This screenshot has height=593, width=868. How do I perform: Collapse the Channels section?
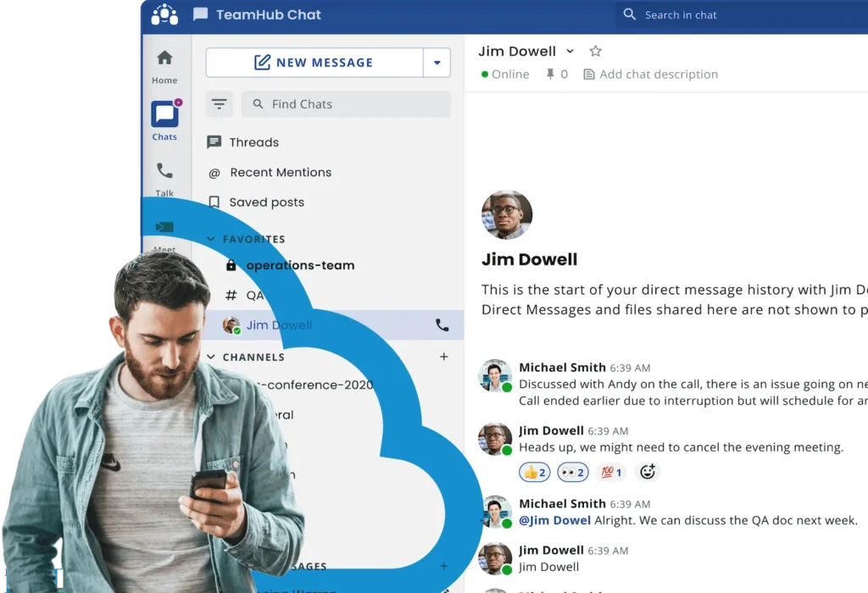(211, 357)
